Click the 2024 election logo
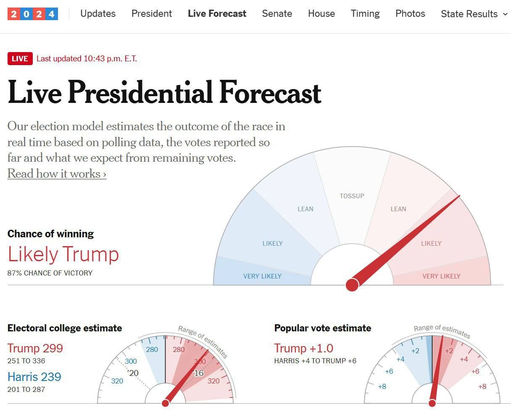The height and width of the screenshot is (420, 511). click(x=33, y=14)
